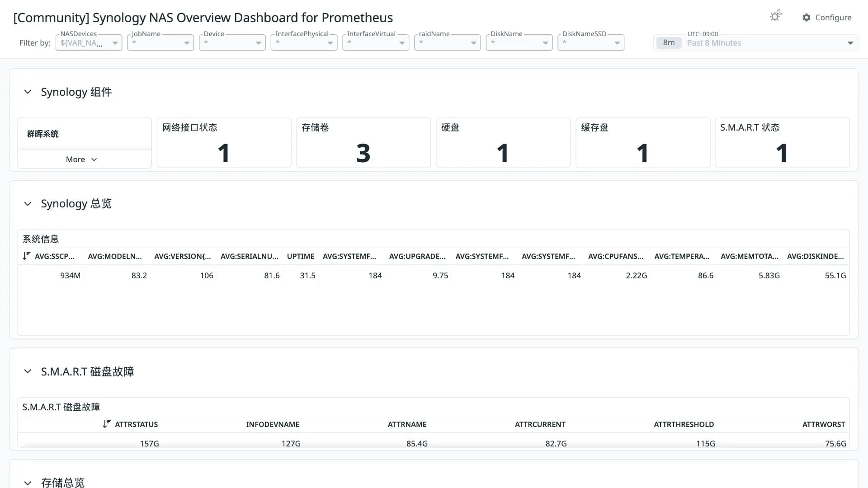Screen dimensions: 868x488
Task: Click the sort icon beside AVG:SSCP column
Action: tap(26, 256)
